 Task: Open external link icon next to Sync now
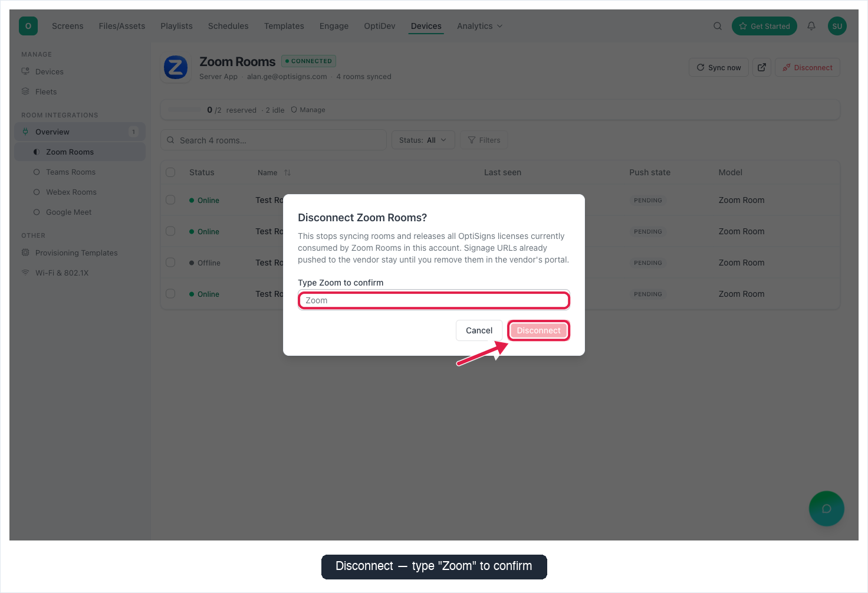(x=762, y=67)
